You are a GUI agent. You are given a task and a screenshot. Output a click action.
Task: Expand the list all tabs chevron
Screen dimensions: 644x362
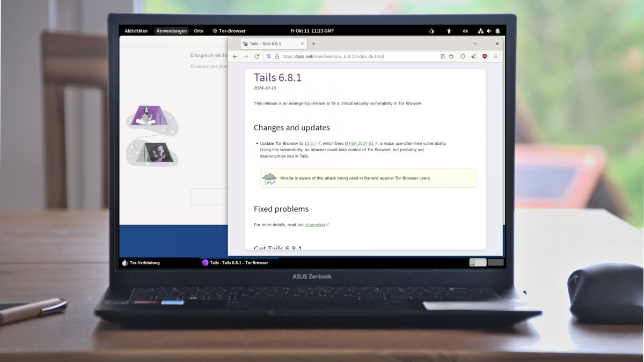[x=475, y=43]
